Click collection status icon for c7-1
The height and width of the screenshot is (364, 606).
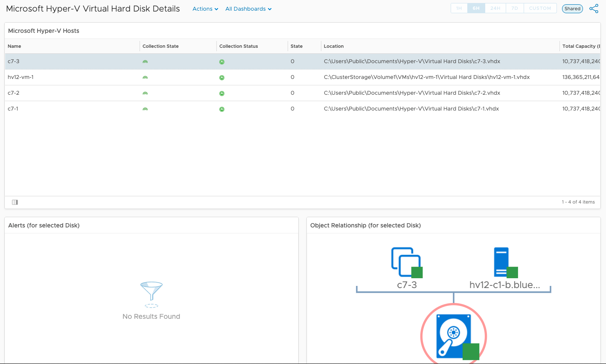[222, 109]
